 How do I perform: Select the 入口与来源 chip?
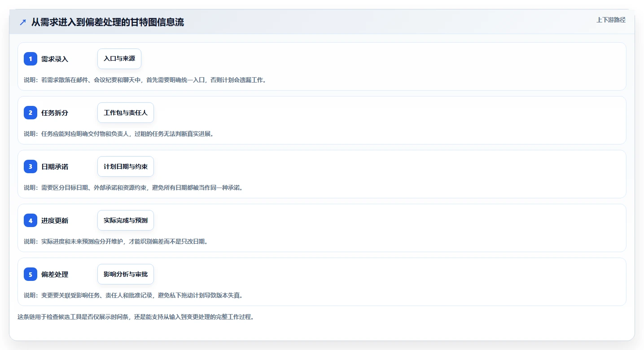[x=119, y=59]
